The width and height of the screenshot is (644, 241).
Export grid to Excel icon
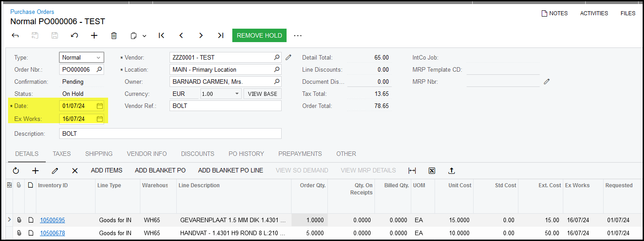point(432,171)
